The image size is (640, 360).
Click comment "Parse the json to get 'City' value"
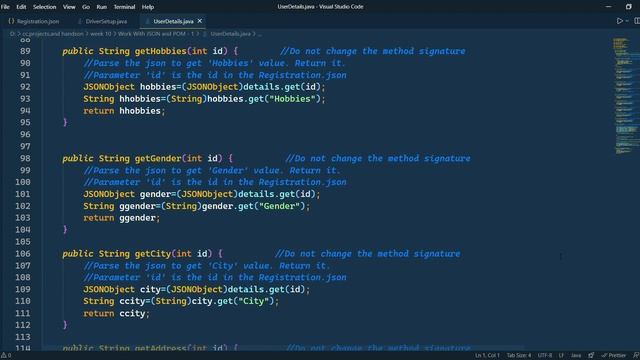[207, 266]
